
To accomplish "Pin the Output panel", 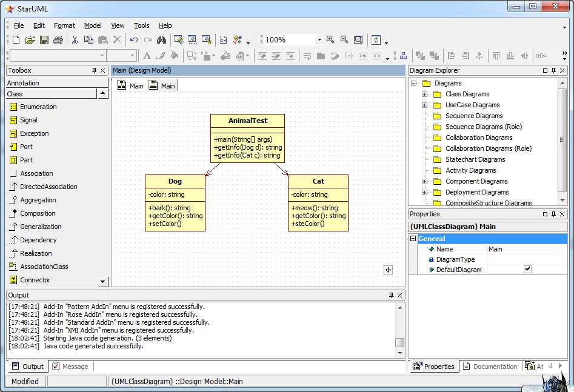I will point(391,295).
